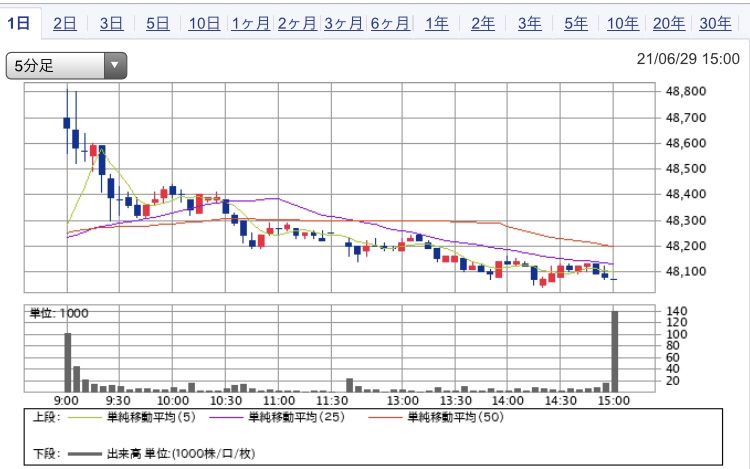Click the 下段: legend label
750x469 pixels.
click(x=46, y=453)
